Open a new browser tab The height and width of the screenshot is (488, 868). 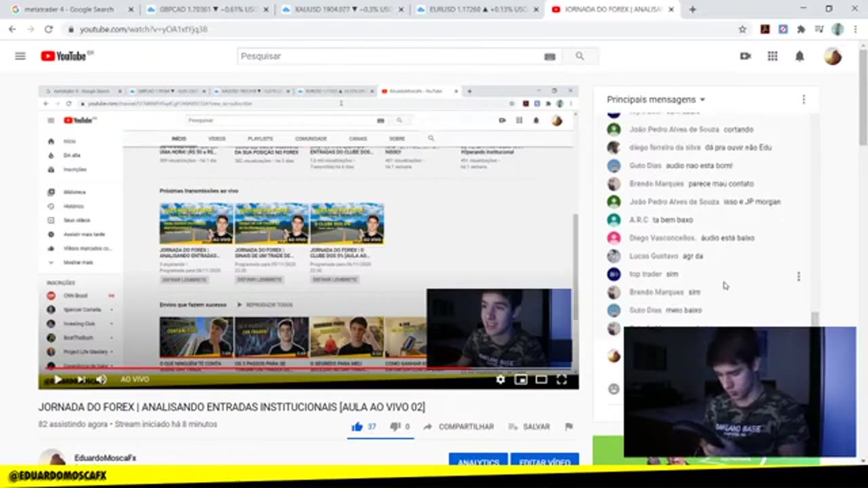692,9
